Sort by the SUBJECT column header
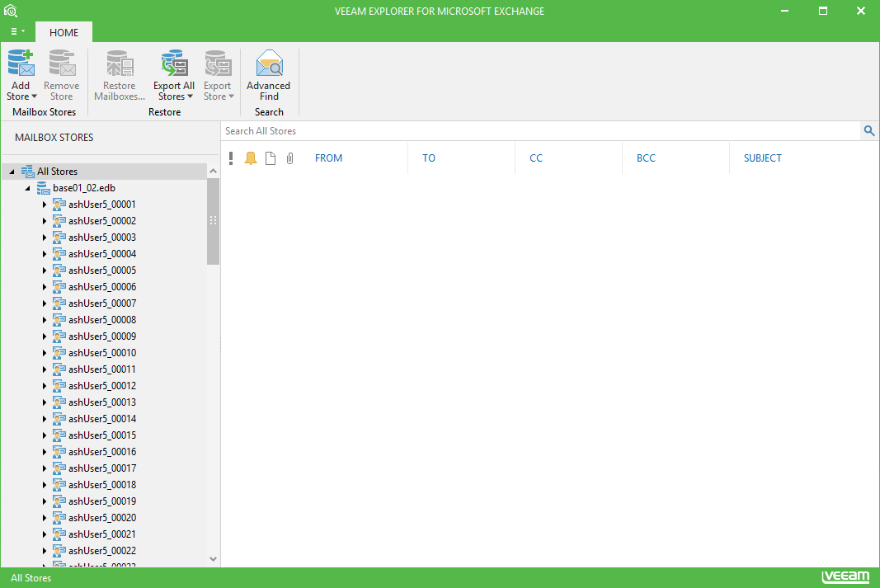880x588 pixels. click(x=763, y=158)
